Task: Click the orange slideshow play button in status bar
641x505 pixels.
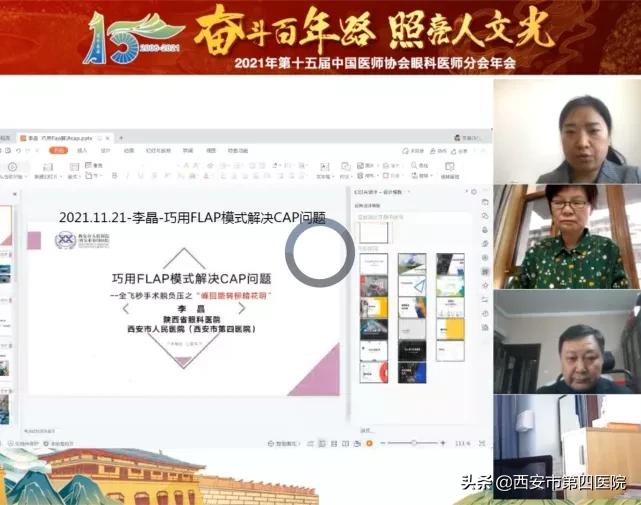Action: pos(370,443)
